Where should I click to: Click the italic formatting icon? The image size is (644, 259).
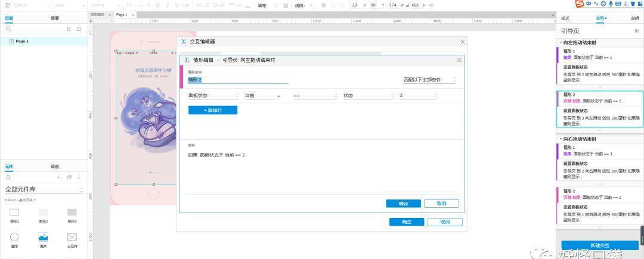(167, 5)
